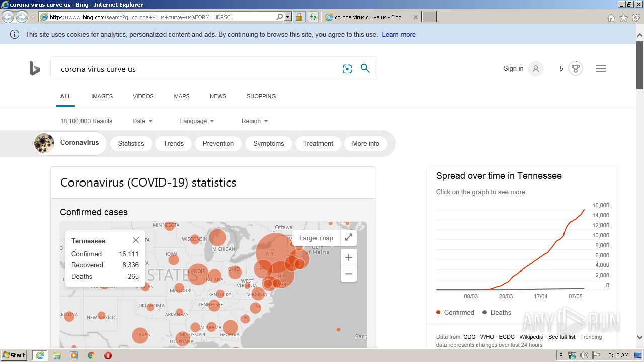Click the Texas cases bubble
Viewport: 644px width, 362px height.
click(x=140, y=335)
